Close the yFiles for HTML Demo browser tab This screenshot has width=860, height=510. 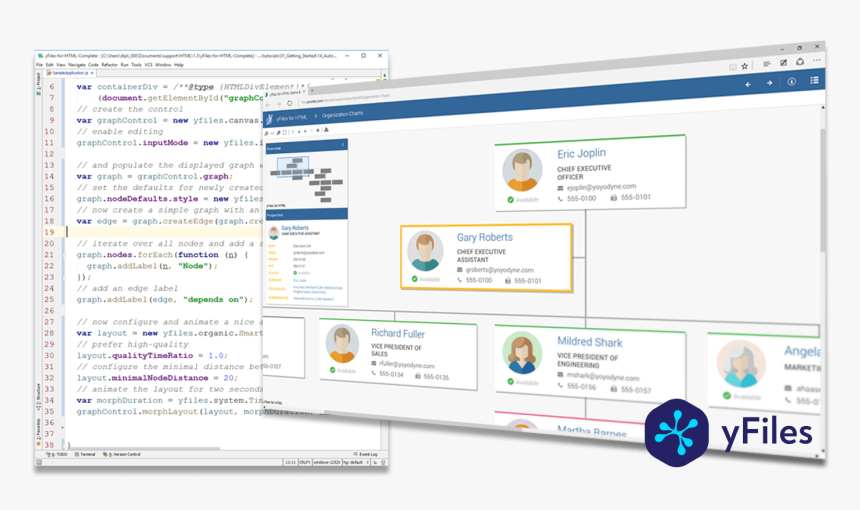coord(304,92)
